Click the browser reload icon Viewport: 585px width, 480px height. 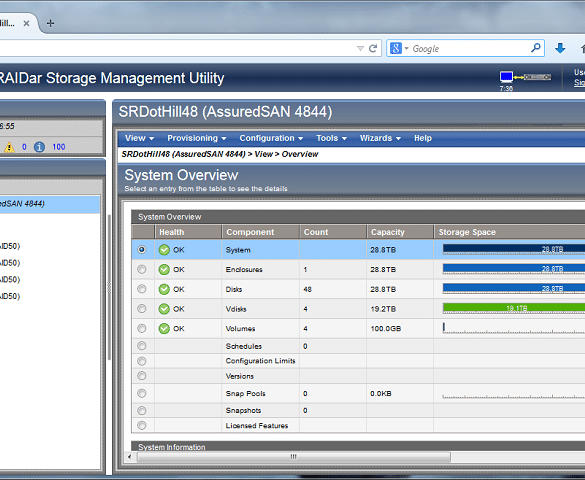coord(373,48)
